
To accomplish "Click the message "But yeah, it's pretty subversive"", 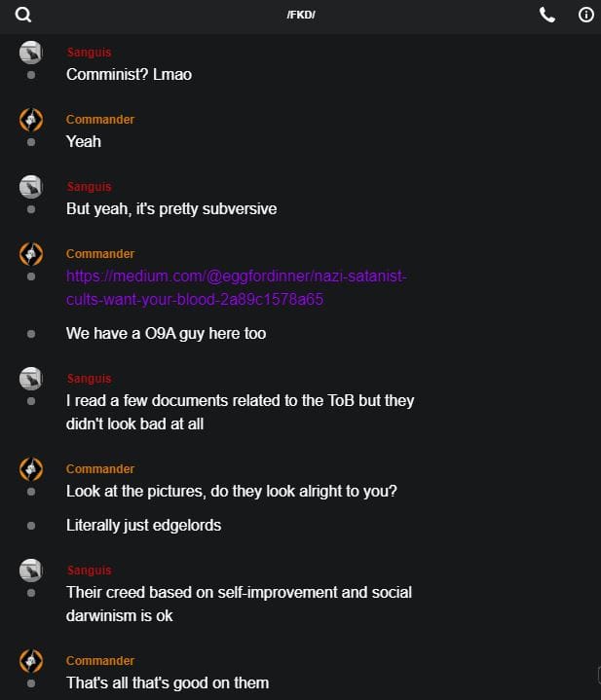I will [171, 208].
